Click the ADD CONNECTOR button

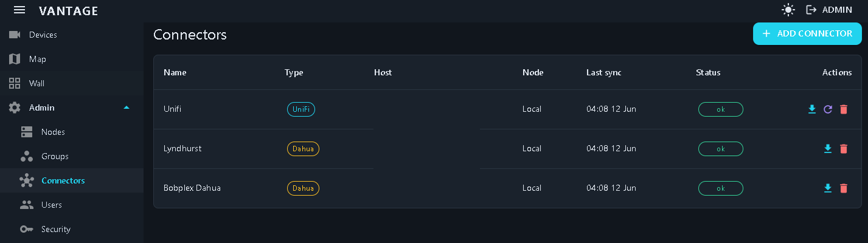[807, 33]
